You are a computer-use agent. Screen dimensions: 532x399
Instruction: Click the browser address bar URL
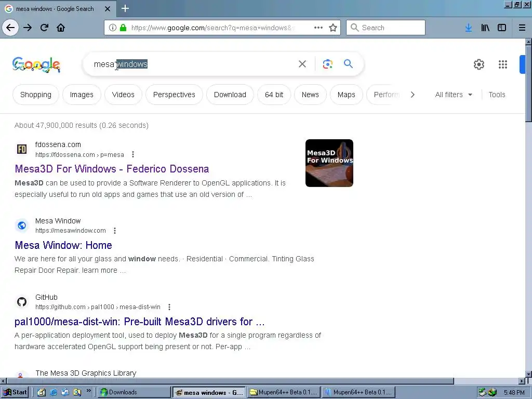(212, 28)
